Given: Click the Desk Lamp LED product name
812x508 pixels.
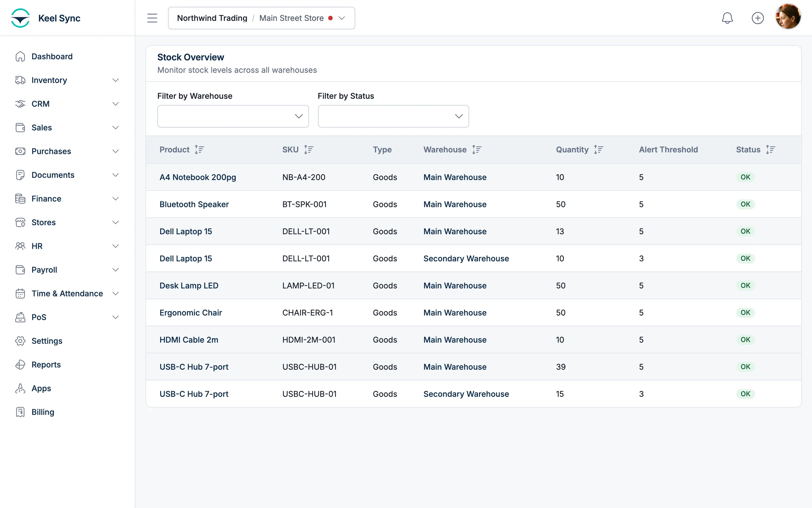Looking at the screenshot, I should coord(189,286).
